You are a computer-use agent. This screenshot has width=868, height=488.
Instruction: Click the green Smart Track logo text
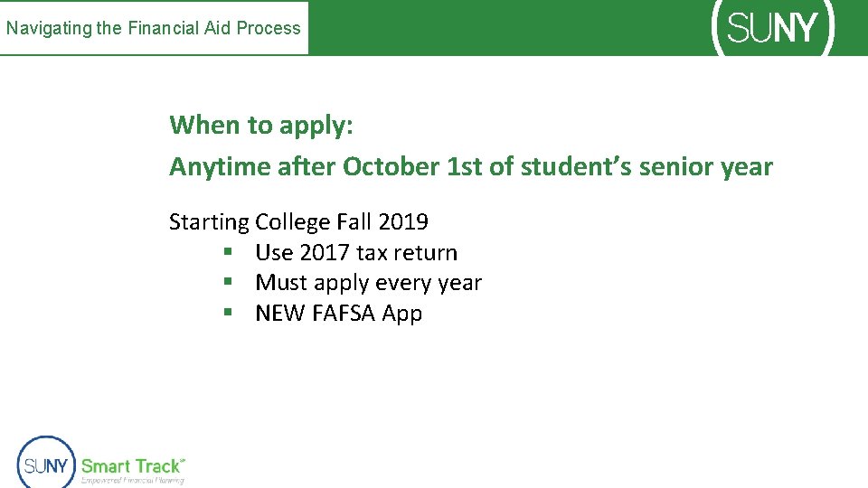point(131,466)
